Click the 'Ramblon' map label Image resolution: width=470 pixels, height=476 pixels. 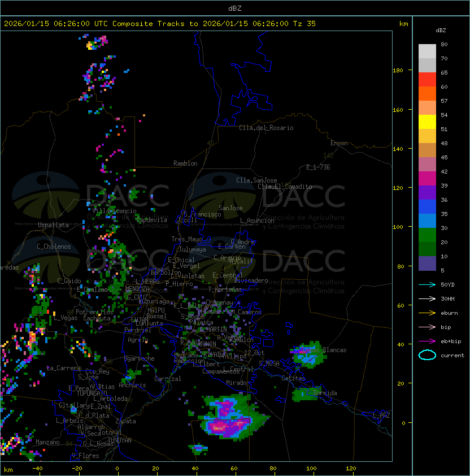tap(185, 163)
